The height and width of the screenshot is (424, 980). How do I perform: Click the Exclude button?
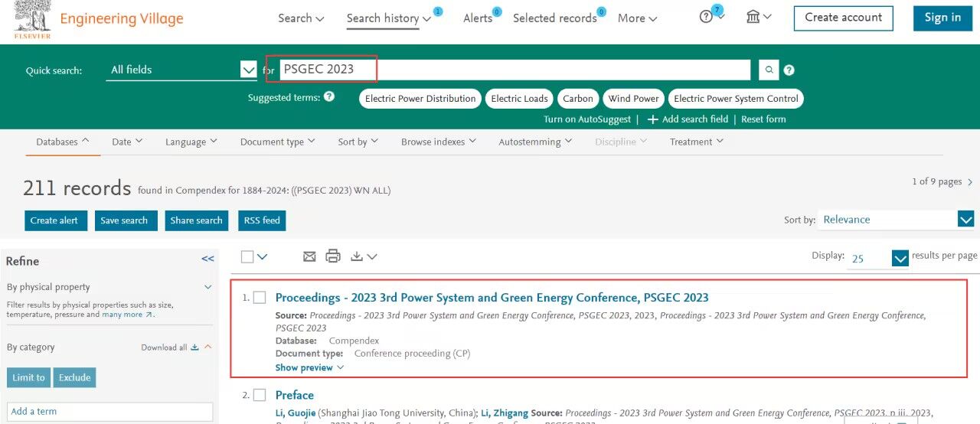tap(75, 377)
